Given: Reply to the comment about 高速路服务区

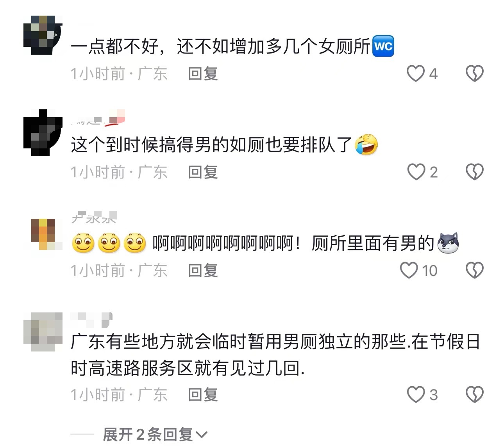Looking at the screenshot, I should pos(203,394).
